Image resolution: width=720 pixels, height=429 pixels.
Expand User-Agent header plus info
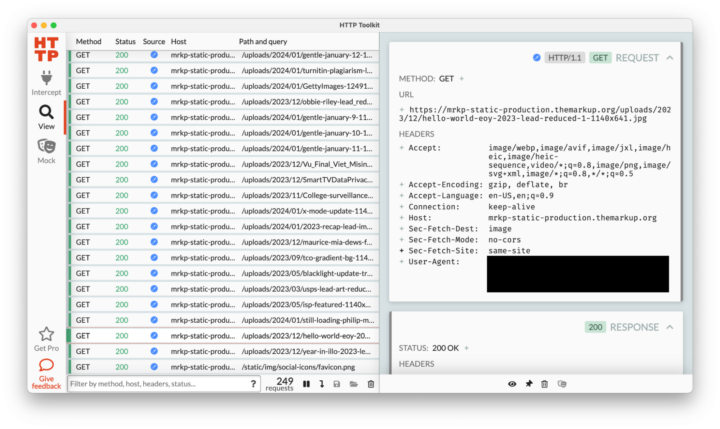tap(402, 262)
